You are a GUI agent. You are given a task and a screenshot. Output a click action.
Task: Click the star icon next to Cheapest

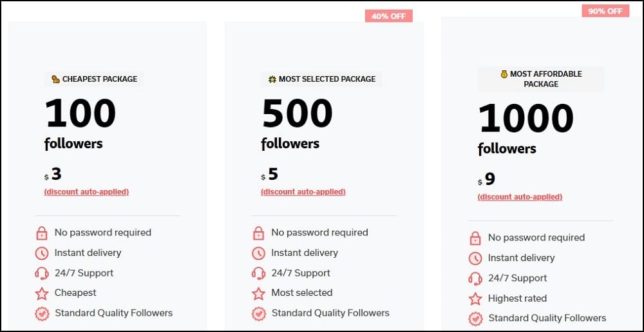(x=41, y=293)
